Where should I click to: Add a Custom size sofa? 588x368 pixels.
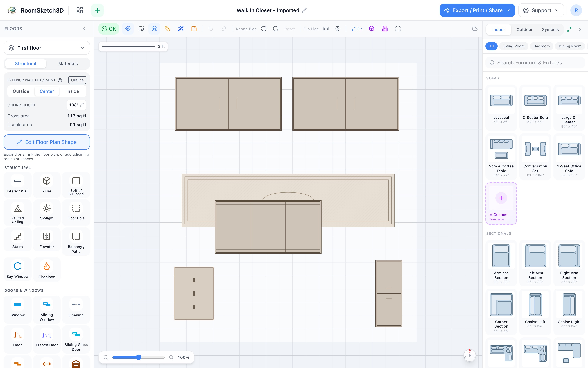[x=501, y=204]
